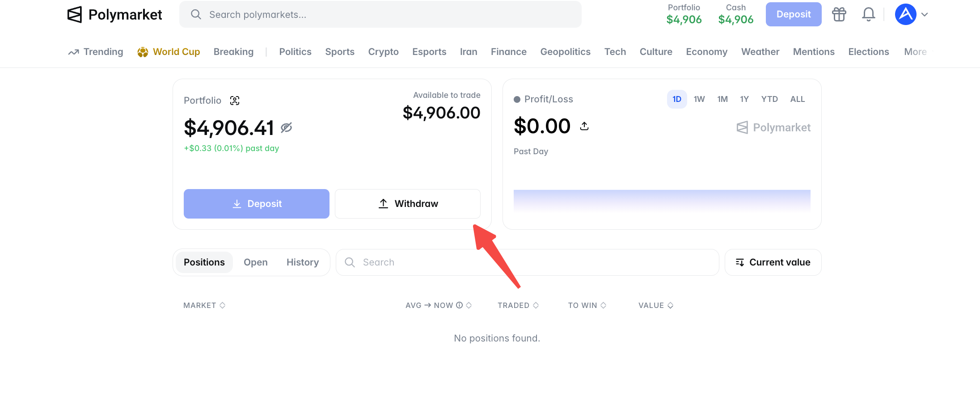Click the +$0.33 (0.01%) past day text
Screen dimensions: 980x413
pyautogui.click(x=232, y=148)
